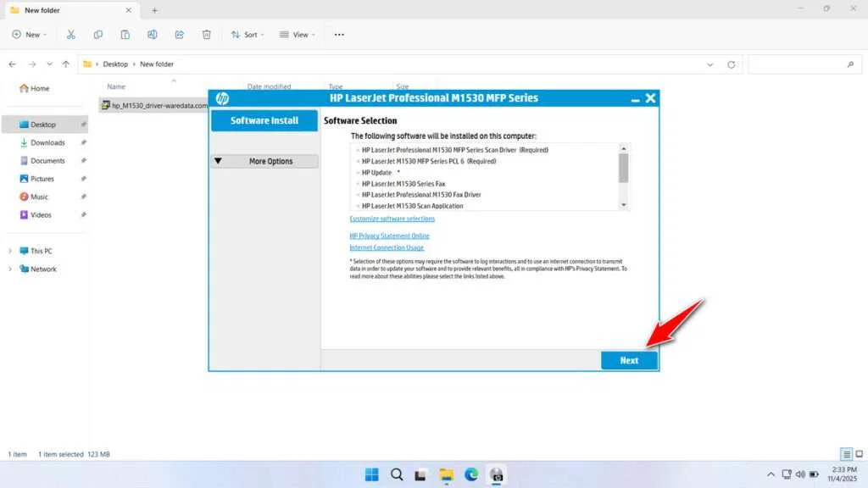This screenshot has height=488, width=868.
Task: Click the See more toolbar menu
Action: [338, 34]
